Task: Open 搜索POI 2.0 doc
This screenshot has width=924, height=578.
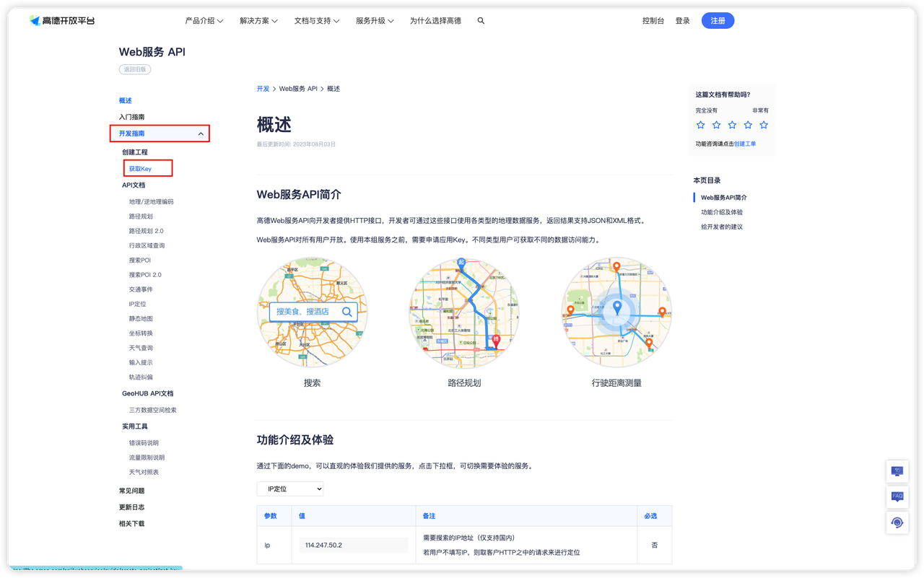Action: (x=145, y=275)
